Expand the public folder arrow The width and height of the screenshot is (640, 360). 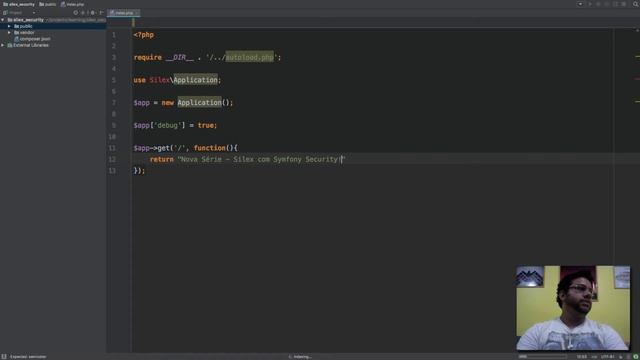point(9,26)
